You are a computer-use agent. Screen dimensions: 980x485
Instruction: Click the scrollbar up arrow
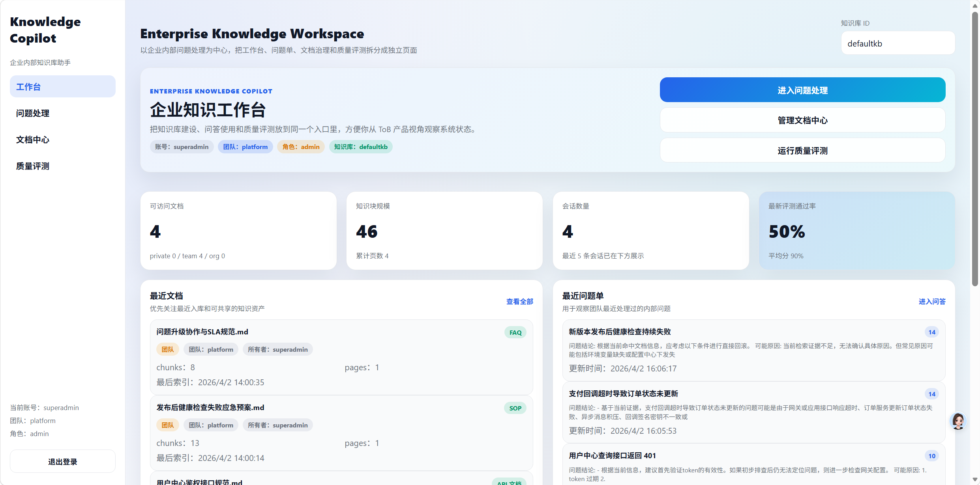pyautogui.click(x=975, y=6)
